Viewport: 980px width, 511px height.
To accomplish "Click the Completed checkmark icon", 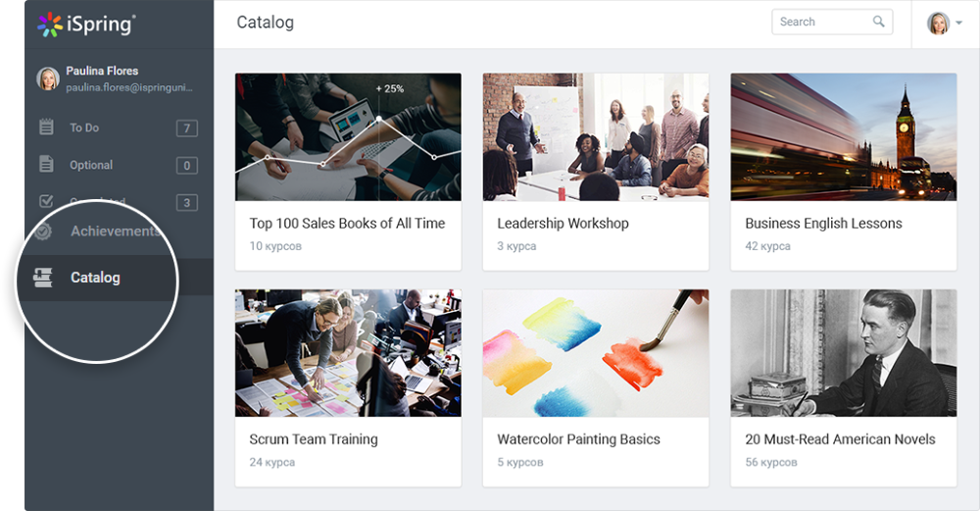I will 46,201.
